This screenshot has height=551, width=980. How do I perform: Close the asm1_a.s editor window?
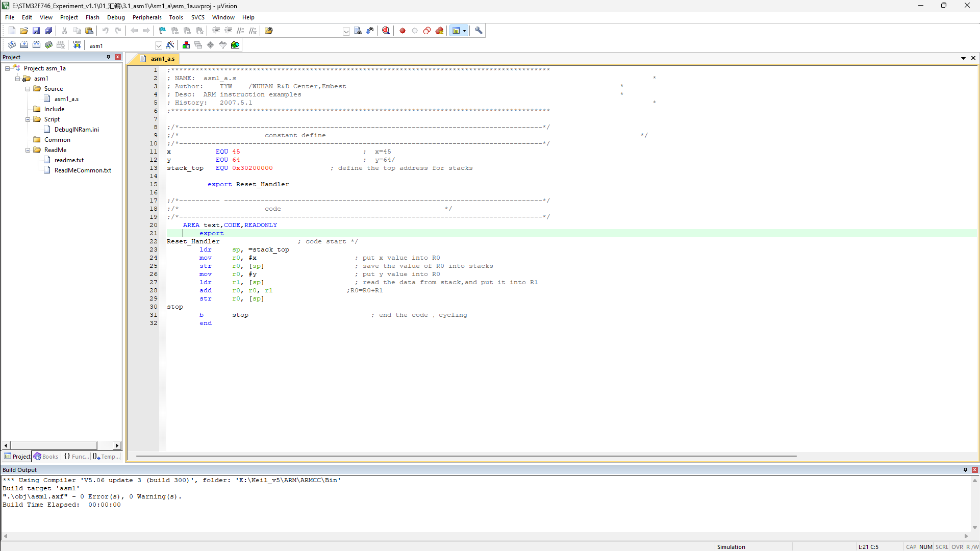pos(973,58)
